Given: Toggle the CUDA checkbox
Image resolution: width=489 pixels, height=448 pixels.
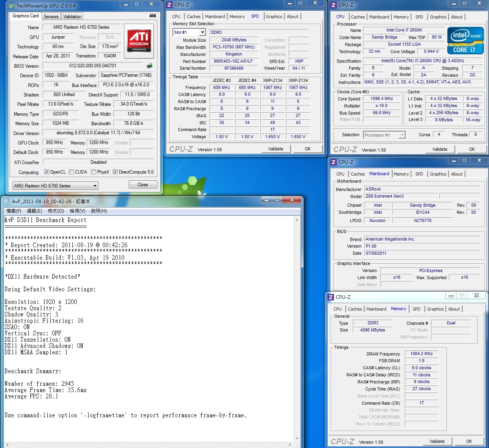Looking at the screenshot, I should tap(71, 172).
